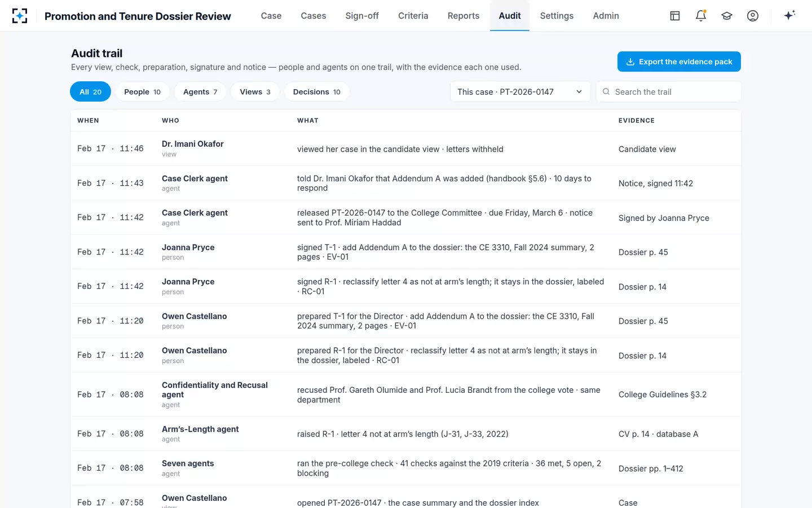Click the Search the trail field

[669, 91]
